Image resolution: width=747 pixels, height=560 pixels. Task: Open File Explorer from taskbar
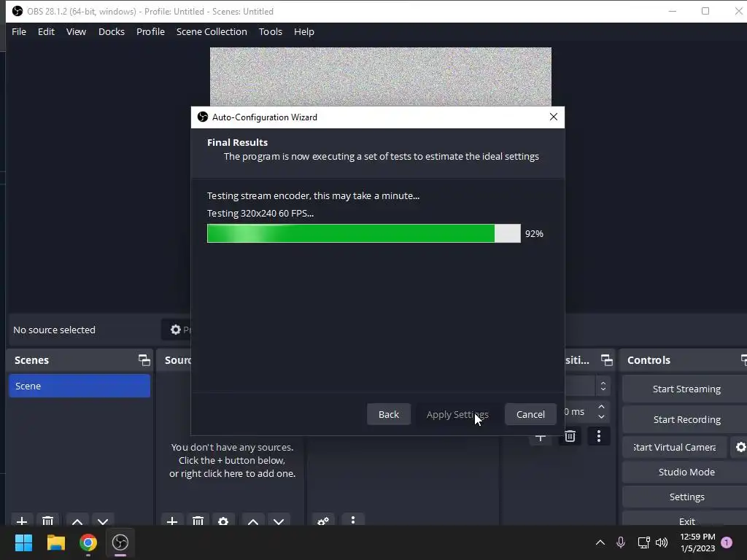(x=56, y=542)
